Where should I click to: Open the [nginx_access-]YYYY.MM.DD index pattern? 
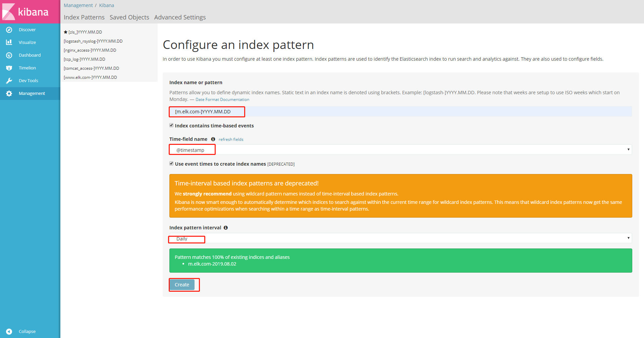[90, 50]
